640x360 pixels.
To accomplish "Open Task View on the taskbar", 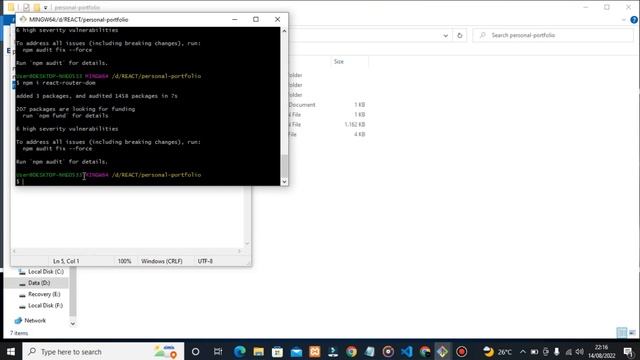I will [218, 351].
